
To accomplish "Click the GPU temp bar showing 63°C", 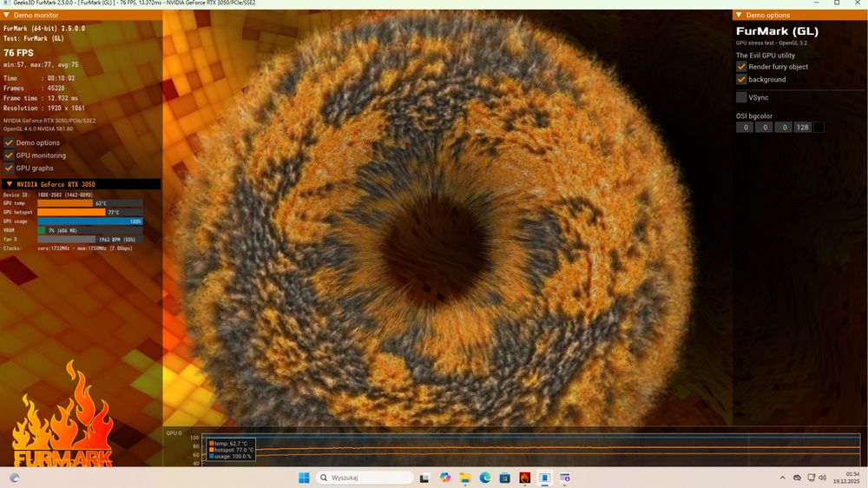I will click(x=89, y=203).
